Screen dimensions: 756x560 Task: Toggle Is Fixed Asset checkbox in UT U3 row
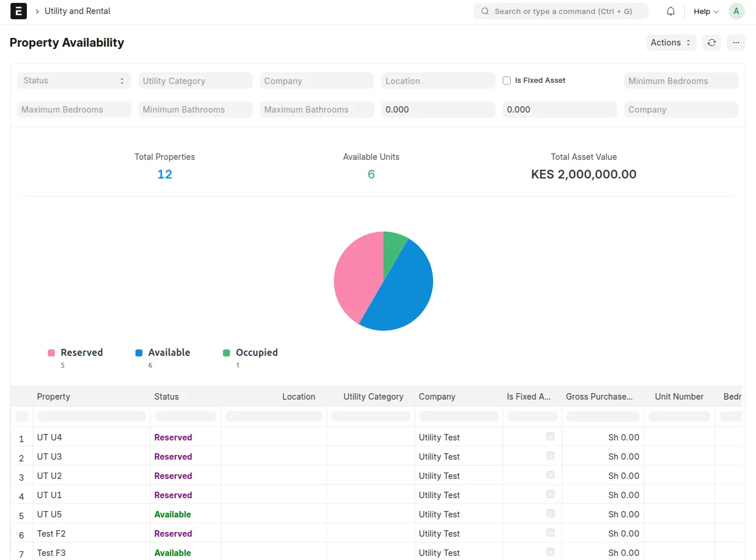[551, 456]
